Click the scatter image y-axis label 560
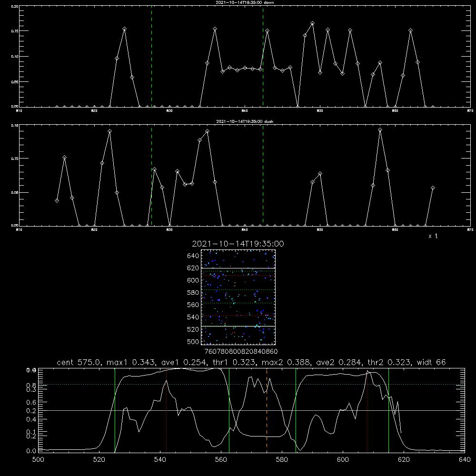The image size is (476, 476). (193, 305)
